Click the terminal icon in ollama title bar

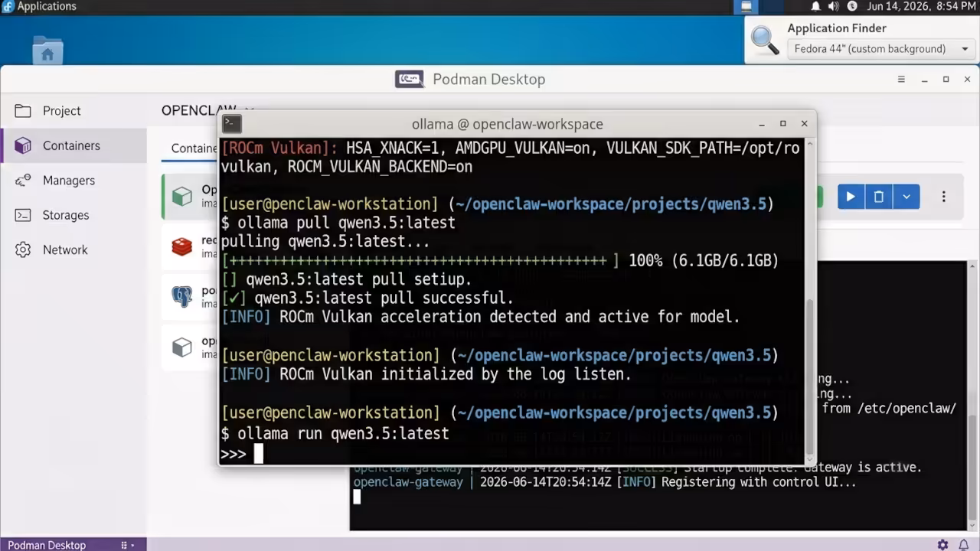232,124
